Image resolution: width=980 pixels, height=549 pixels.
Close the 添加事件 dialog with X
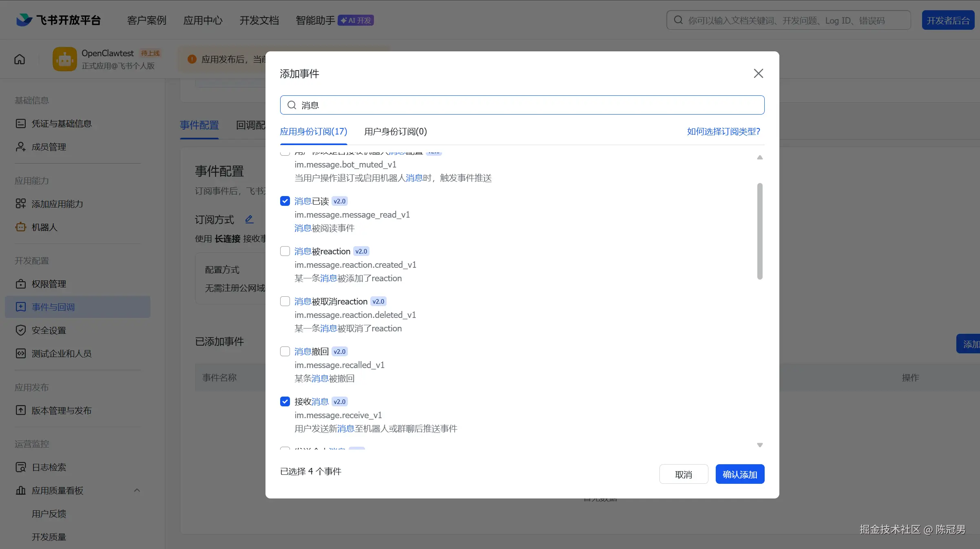click(758, 73)
